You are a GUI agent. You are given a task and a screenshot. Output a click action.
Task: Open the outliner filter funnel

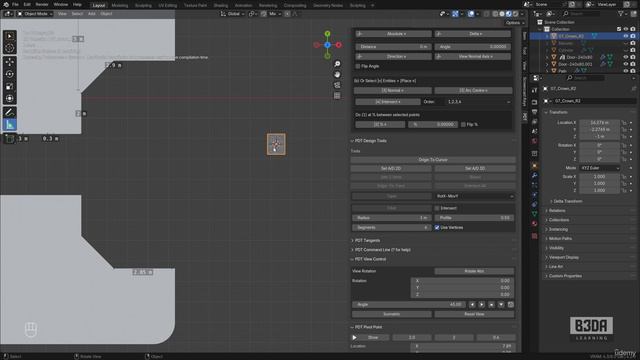(x=621, y=14)
